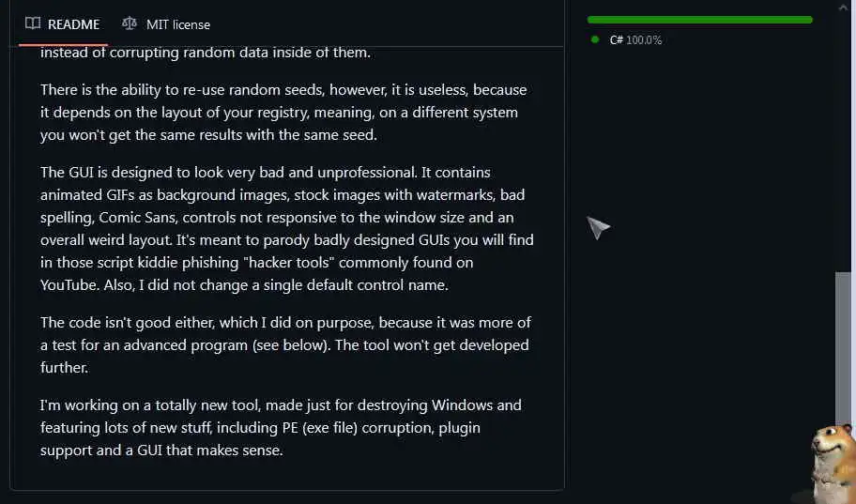Click the book icon beside README
This screenshot has width=856, height=504.
[33, 23]
